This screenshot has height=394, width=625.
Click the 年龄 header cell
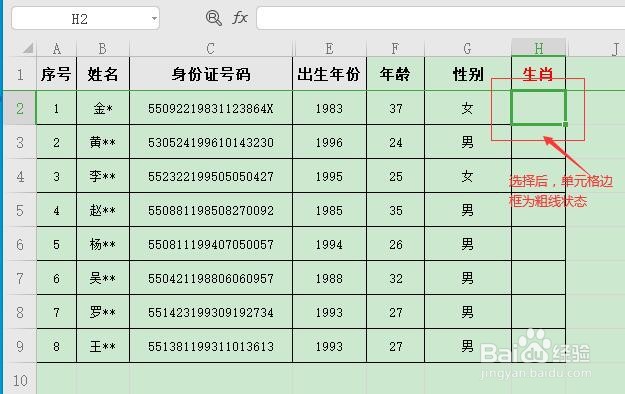(x=395, y=74)
